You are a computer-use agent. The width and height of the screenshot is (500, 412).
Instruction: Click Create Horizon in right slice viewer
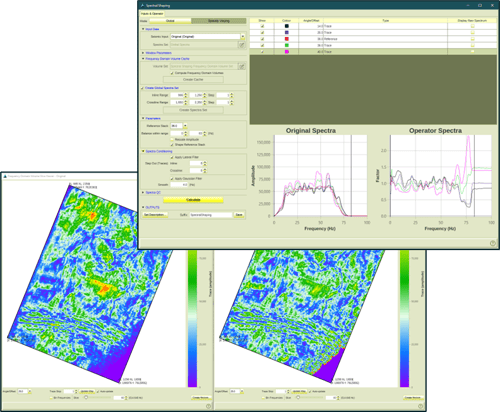click(x=413, y=398)
